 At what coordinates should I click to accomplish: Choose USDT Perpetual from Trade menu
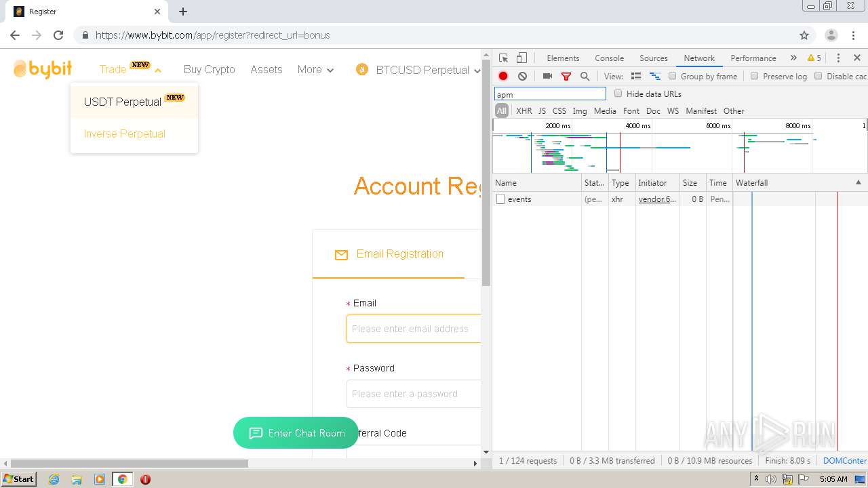point(134,102)
